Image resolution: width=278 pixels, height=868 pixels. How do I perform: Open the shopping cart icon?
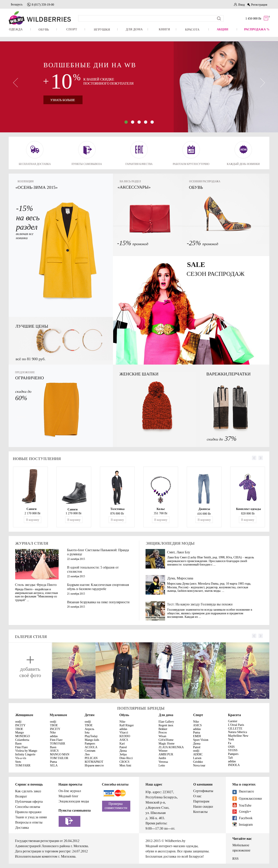(266, 18)
